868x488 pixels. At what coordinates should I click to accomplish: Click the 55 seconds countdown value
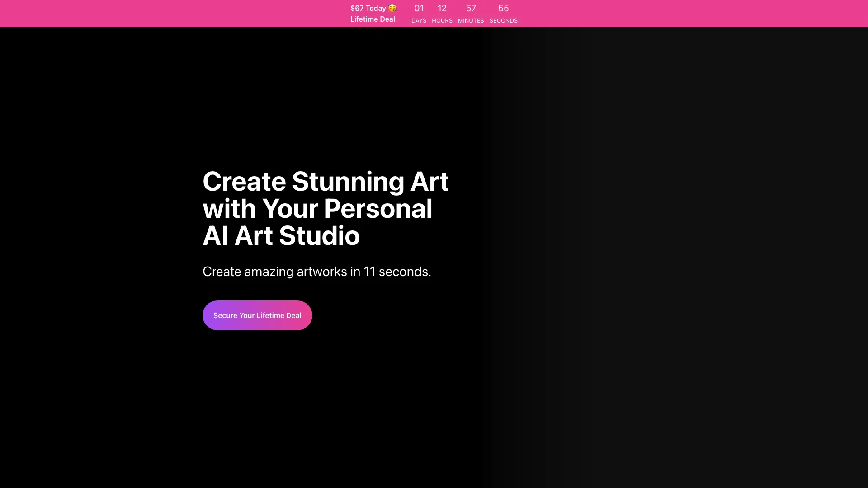504,9
